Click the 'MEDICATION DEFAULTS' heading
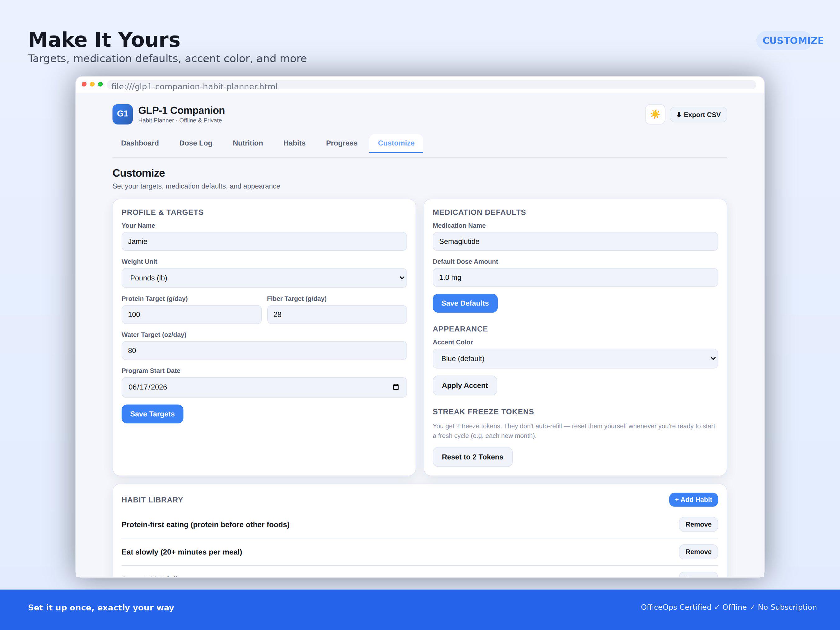Image resolution: width=840 pixels, height=630 pixels. [479, 212]
